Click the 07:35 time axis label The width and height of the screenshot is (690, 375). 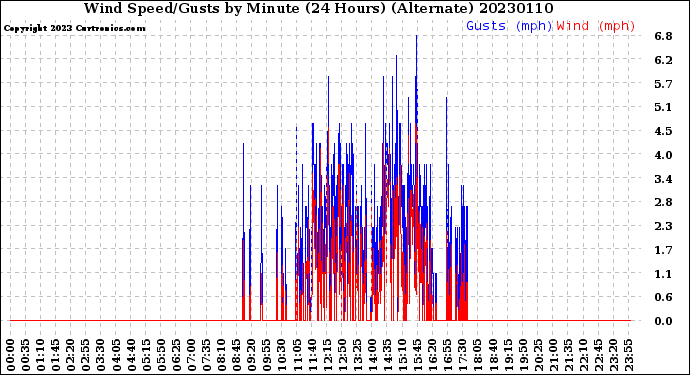[x=206, y=355]
